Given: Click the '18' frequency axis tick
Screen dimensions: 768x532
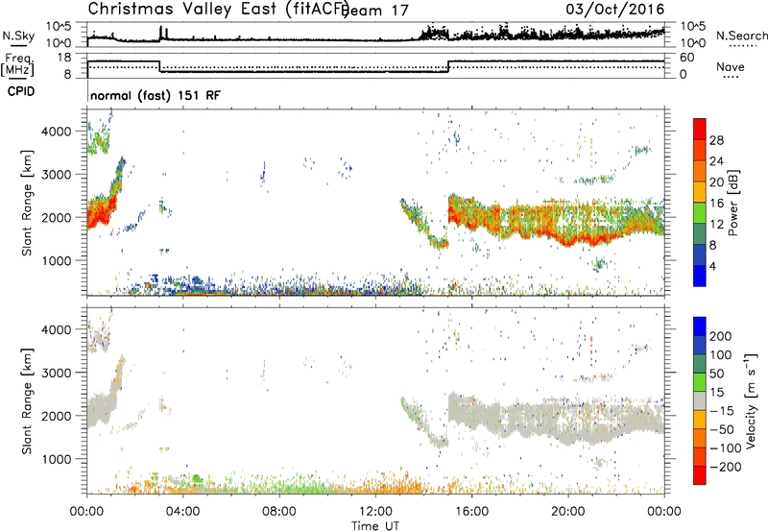Looking at the screenshot, I should click(64, 58).
